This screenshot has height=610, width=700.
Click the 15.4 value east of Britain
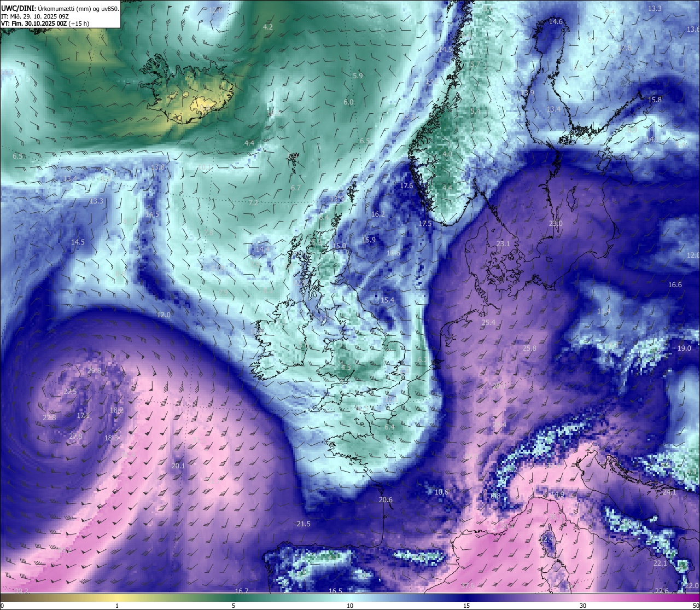pyautogui.click(x=387, y=300)
